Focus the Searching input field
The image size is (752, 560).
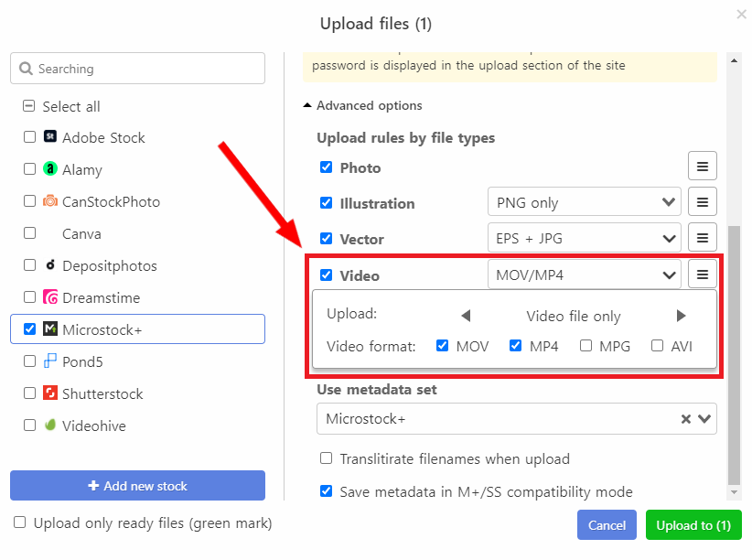tap(137, 68)
